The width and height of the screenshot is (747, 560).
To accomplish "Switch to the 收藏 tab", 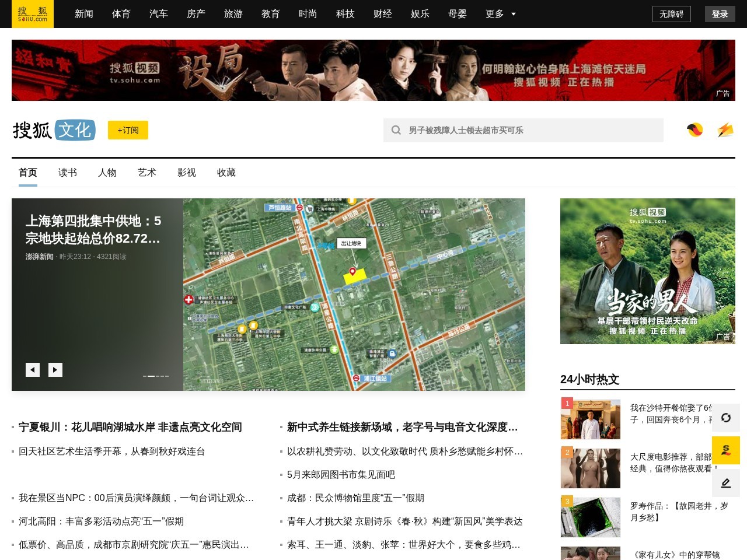I will pos(226,173).
